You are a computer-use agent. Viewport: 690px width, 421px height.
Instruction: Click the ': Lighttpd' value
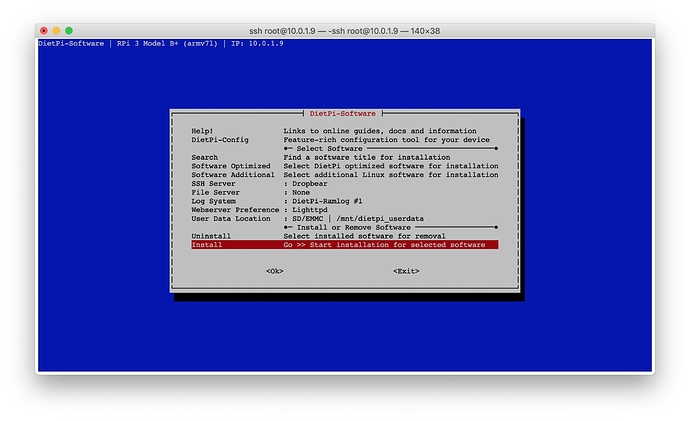tap(305, 210)
